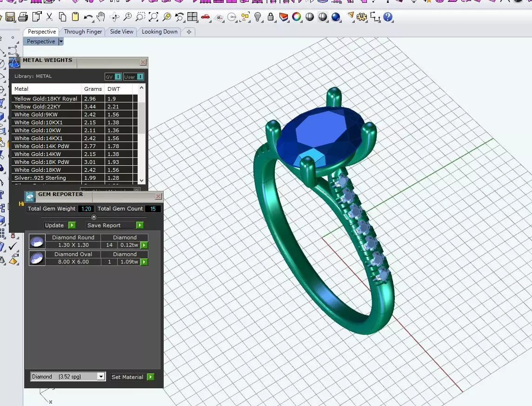Click the Total Gem Count value field

coord(153,209)
